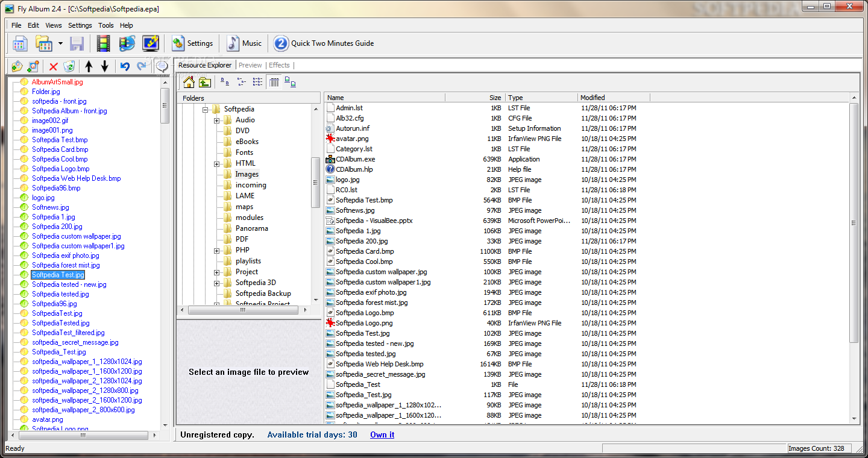
Task: Click the web album globe-film icon
Action: coord(127,43)
